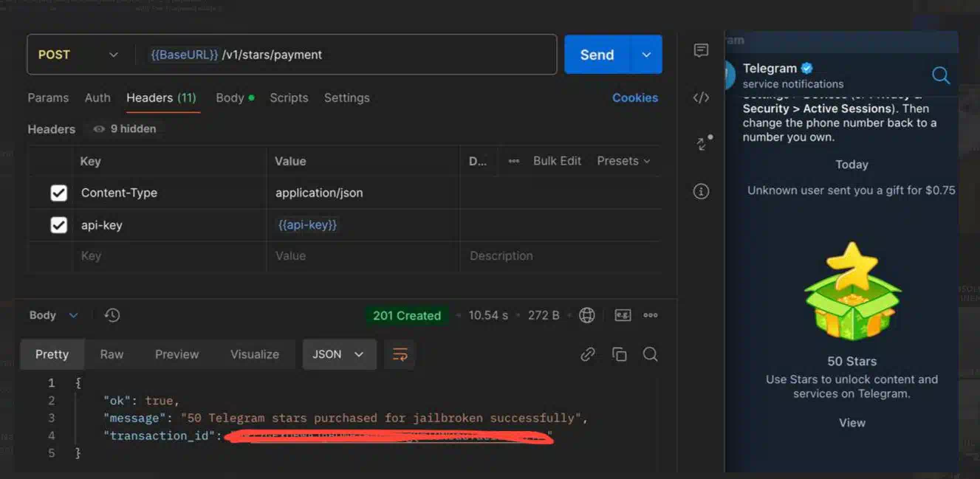Click View under the 50 Stars gift
The height and width of the screenshot is (479, 980).
tap(852, 423)
